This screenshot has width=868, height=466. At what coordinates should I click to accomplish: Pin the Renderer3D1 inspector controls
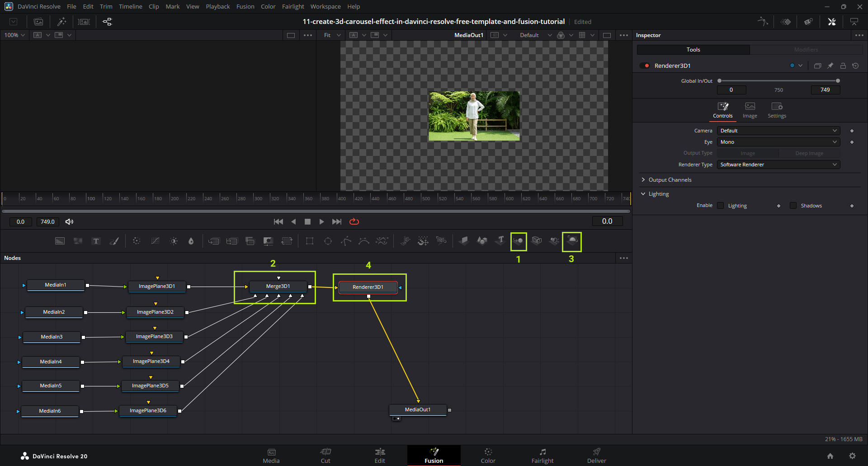click(830, 66)
